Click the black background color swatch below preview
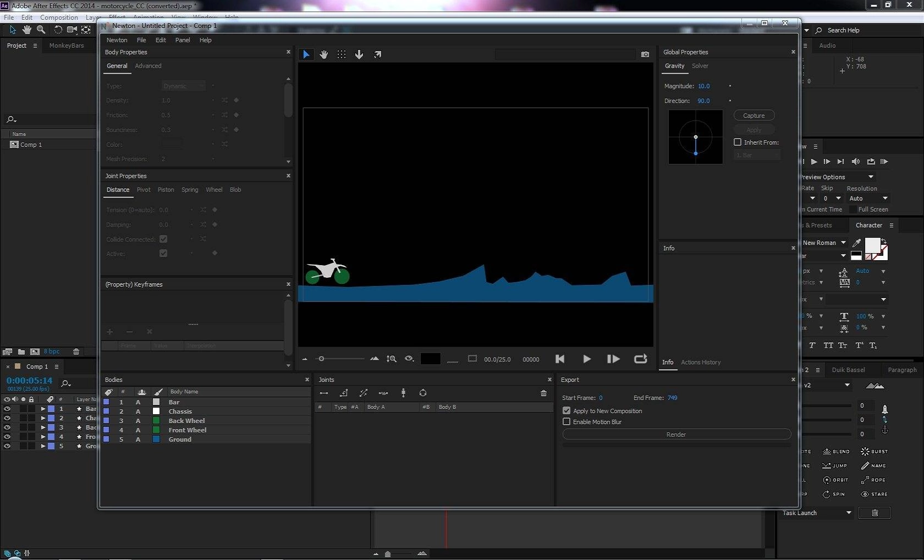The height and width of the screenshot is (560, 924). tap(430, 359)
